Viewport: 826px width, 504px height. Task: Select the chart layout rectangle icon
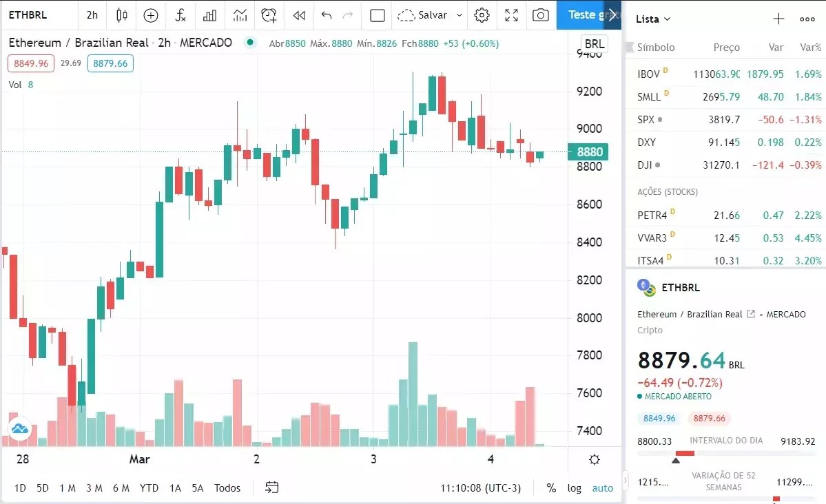[x=378, y=15]
